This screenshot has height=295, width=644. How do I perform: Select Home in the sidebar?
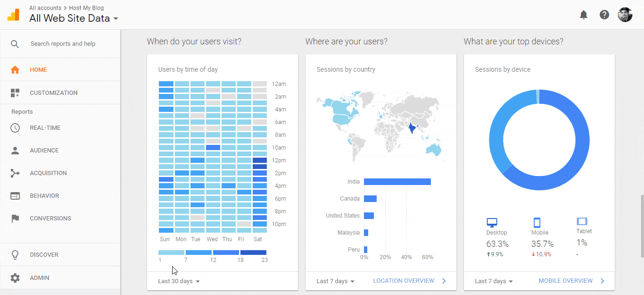tap(38, 70)
